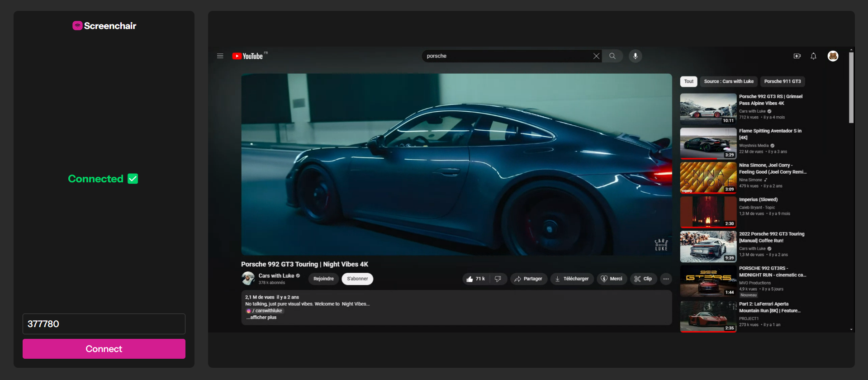Screen dimensions: 868x380
Task: Open the user account avatar menu
Action: pos(833,56)
